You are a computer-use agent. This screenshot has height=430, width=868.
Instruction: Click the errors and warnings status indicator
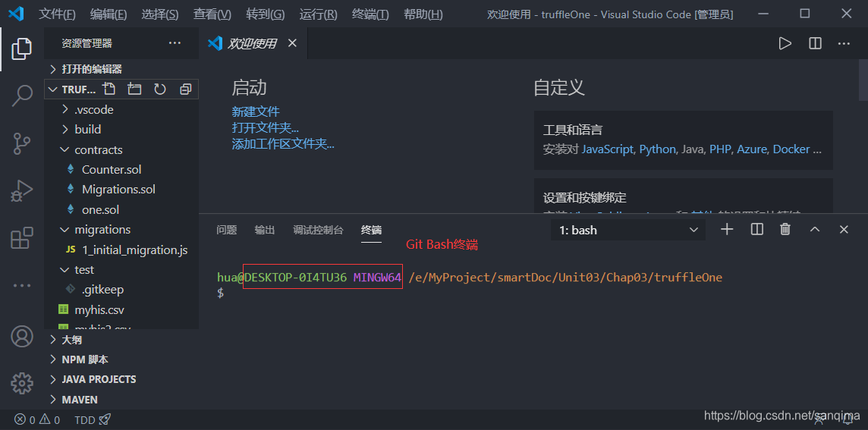[x=38, y=419]
